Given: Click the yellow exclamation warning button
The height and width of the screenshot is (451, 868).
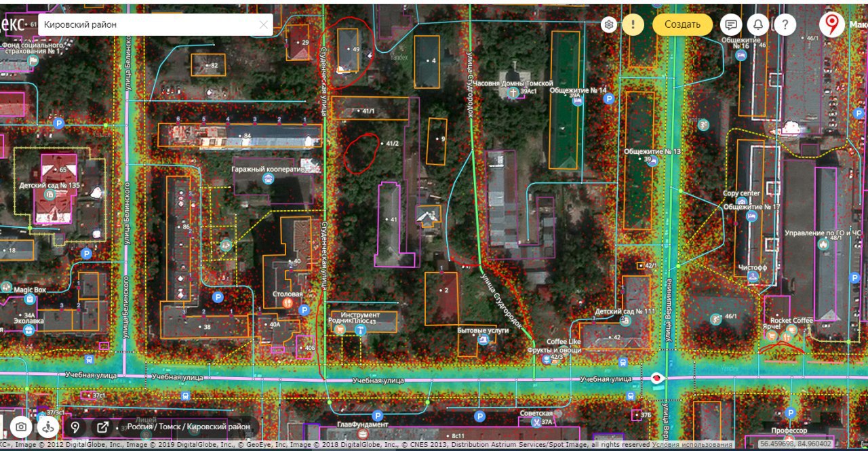Looking at the screenshot, I should click(633, 24).
